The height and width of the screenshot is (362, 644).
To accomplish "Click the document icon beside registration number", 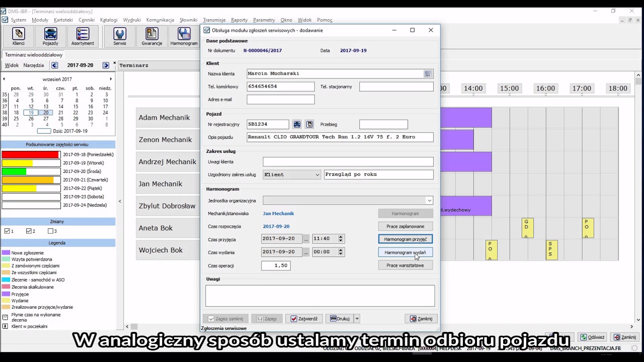I will 309,124.
